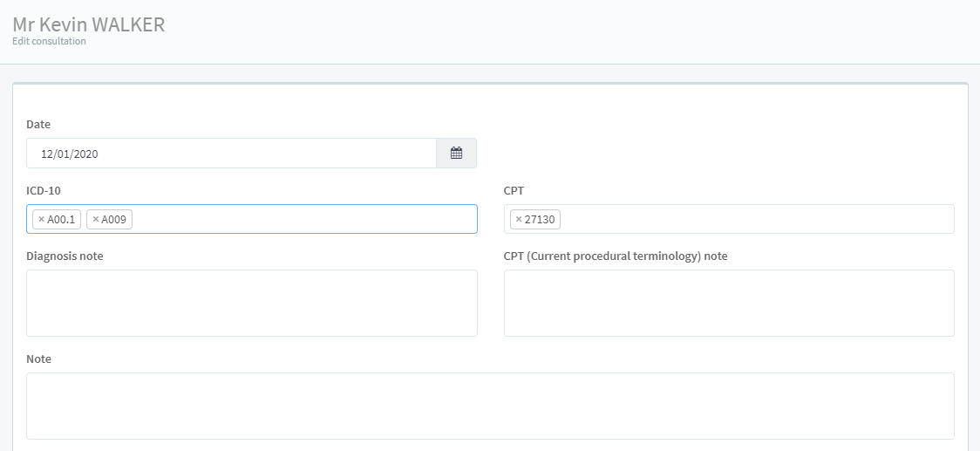Click the date field showing 12/01/2020
980x451 pixels.
tap(231, 154)
